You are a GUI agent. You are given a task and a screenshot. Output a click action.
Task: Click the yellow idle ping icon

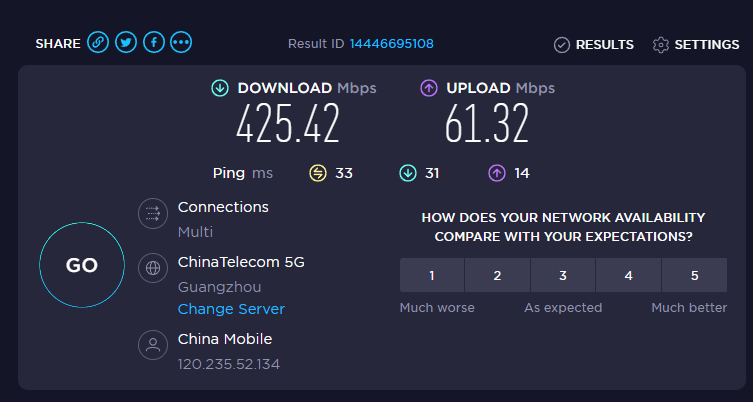[x=317, y=173]
